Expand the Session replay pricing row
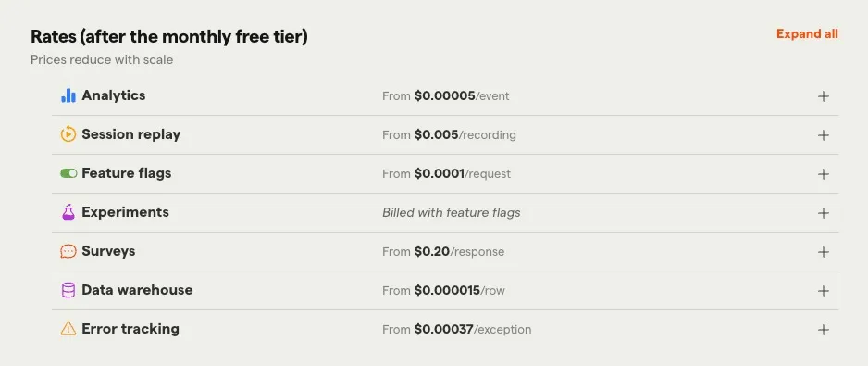The height and width of the screenshot is (366, 868). 824,134
